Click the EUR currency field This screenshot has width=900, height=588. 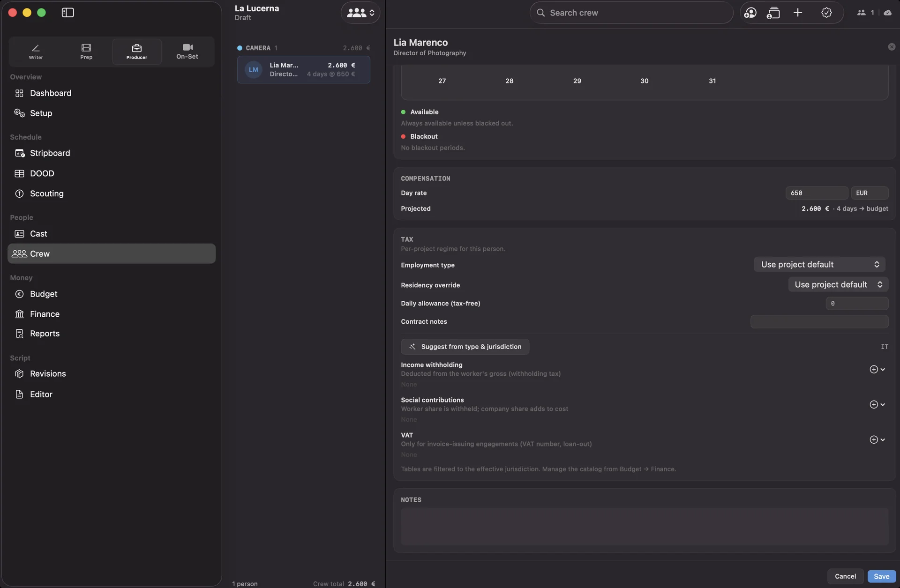click(870, 193)
